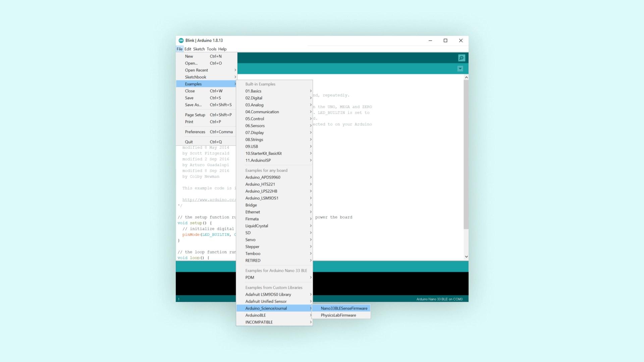Screen dimensions: 644x362
Task: Expand the 07.Display examples submenu
Action: pyautogui.click(x=254, y=132)
